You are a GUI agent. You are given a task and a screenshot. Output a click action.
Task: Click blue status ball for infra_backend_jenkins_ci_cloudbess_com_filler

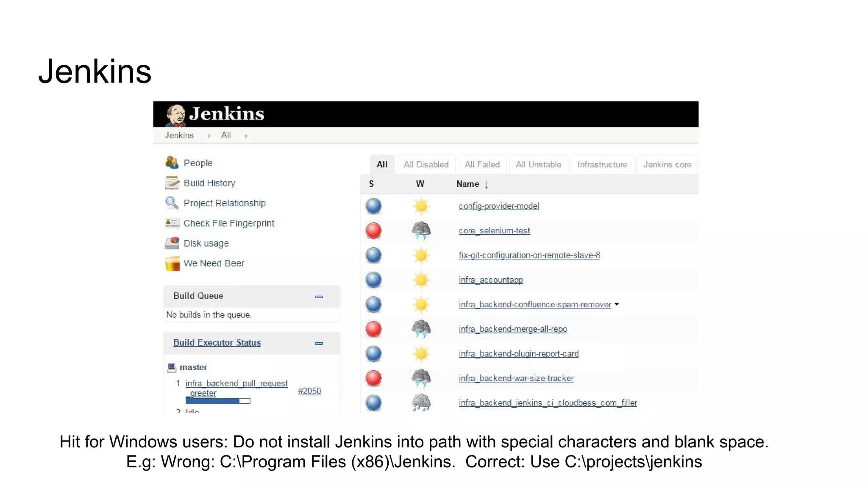pos(373,403)
